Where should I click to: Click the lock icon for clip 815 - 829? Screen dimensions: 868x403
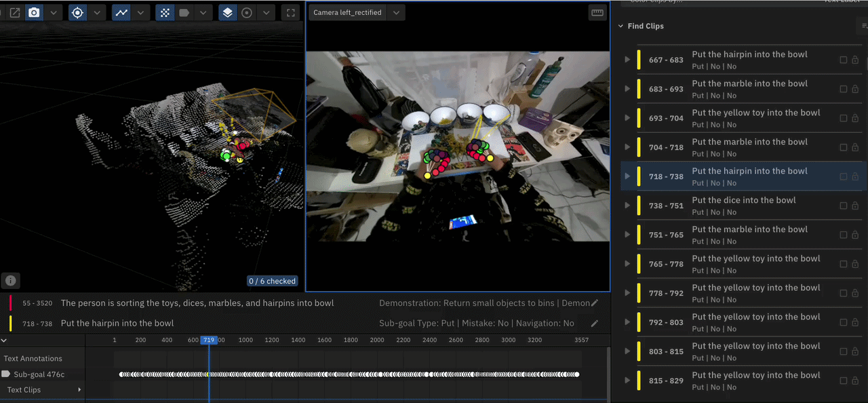[855, 381]
